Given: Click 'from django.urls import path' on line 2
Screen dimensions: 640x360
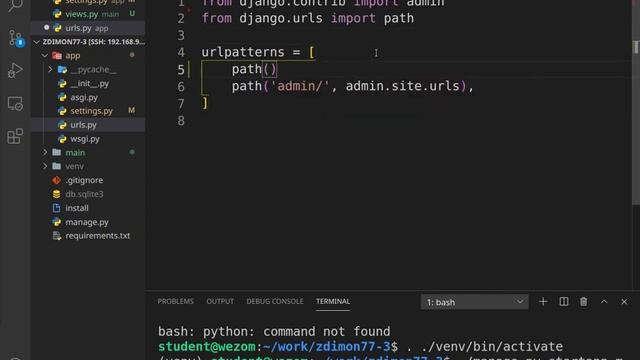Looking at the screenshot, I should pos(308,18).
